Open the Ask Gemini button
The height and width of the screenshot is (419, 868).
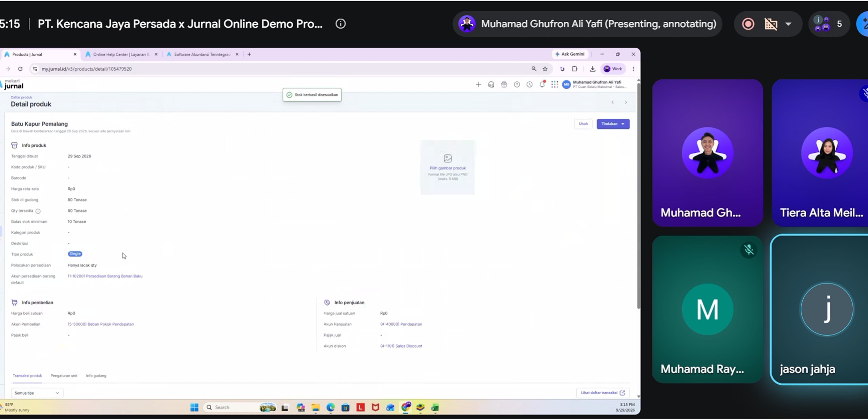click(x=570, y=54)
